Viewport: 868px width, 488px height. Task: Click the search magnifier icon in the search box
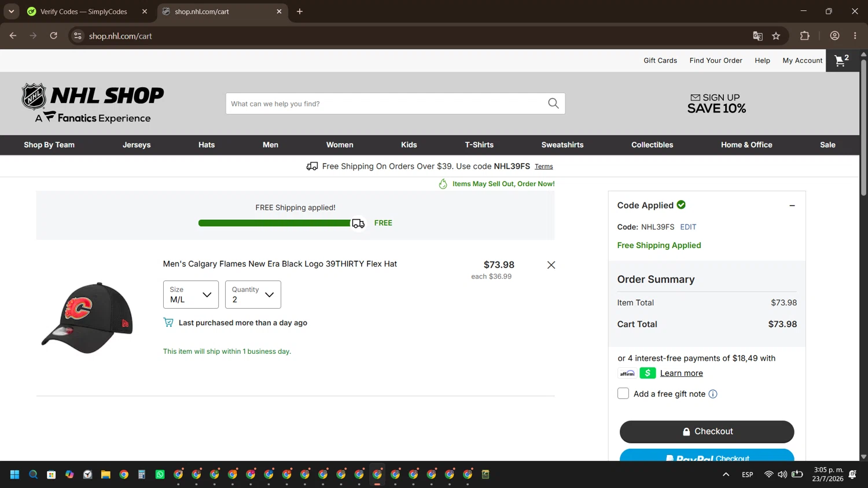pos(553,103)
